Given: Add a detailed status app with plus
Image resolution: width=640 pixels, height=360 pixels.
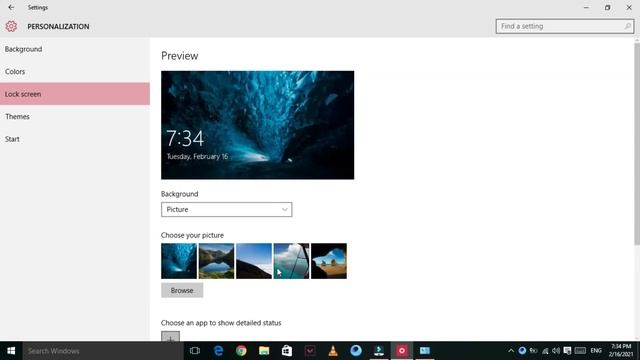Looking at the screenshot, I should (170, 337).
